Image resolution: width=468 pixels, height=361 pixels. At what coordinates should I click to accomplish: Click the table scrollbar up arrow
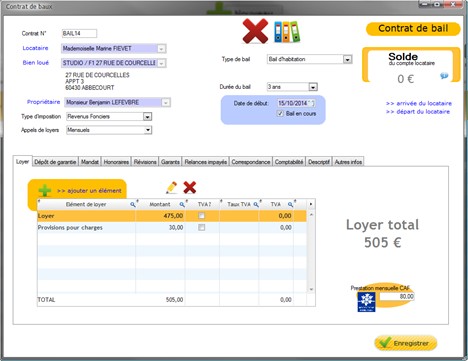[x=311, y=215]
